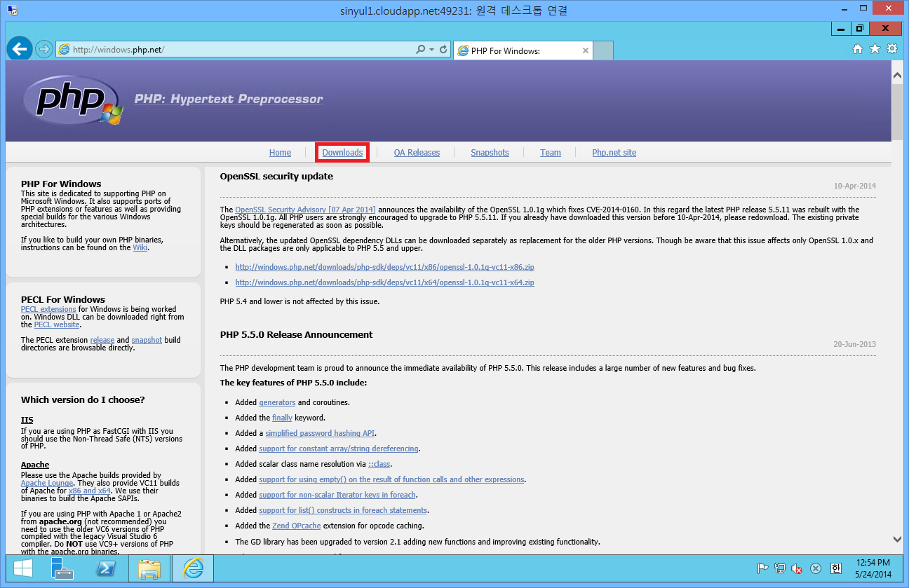Download openssl-1.0.1g-vc11-x64.zip link
The height and width of the screenshot is (588, 909).
click(384, 282)
